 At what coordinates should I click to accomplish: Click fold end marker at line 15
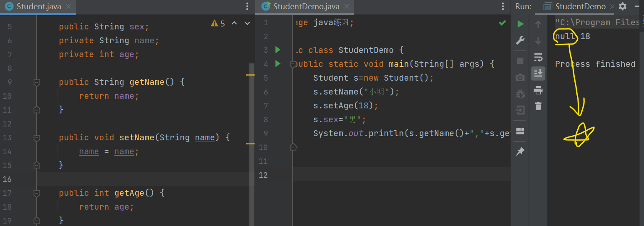click(37, 165)
